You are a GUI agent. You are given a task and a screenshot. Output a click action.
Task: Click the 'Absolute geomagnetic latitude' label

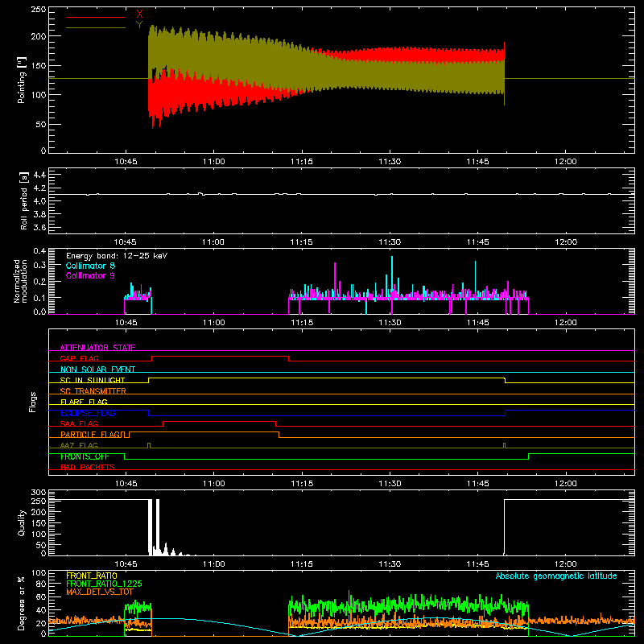click(x=556, y=576)
